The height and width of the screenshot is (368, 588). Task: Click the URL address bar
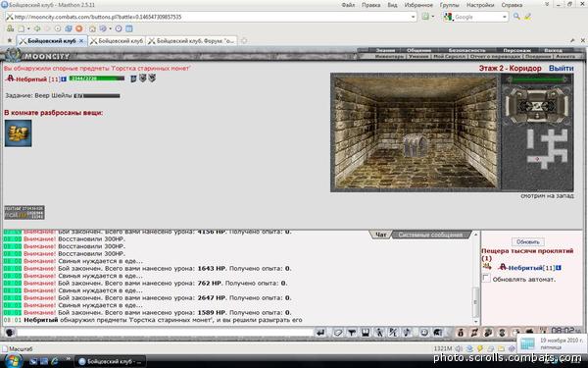point(210,17)
